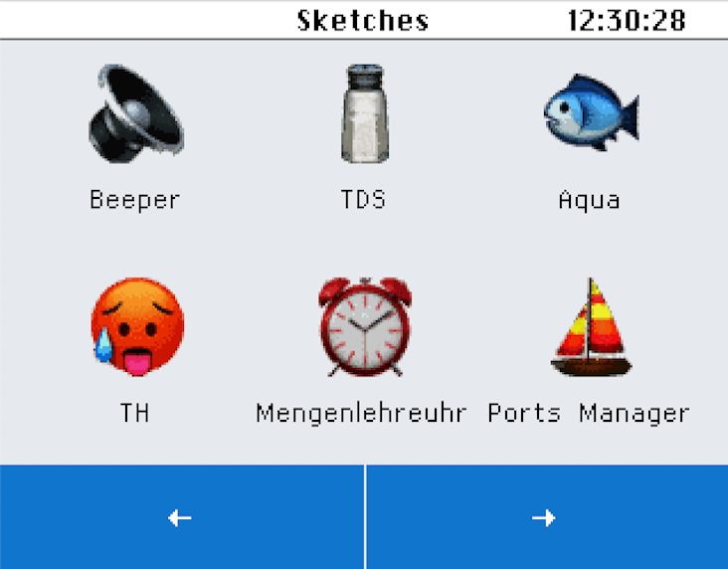Launch the TDS salt shaker icon
Viewport: 728px width, 569px height.
(x=365, y=113)
